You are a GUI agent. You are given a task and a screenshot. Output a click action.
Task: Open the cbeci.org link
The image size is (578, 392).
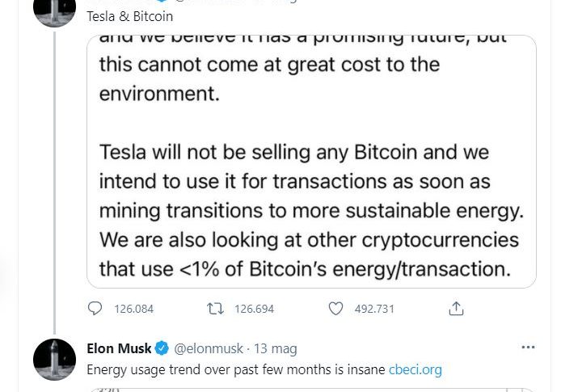pos(415,369)
